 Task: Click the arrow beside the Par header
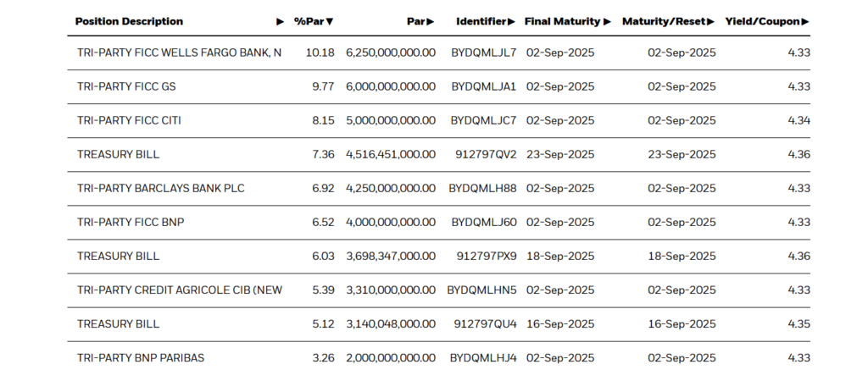[x=431, y=21]
